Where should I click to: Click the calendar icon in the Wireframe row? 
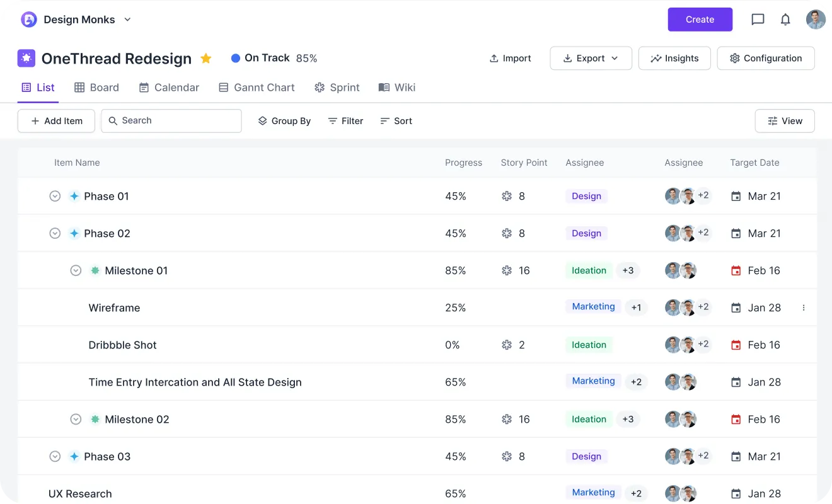coord(736,307)
